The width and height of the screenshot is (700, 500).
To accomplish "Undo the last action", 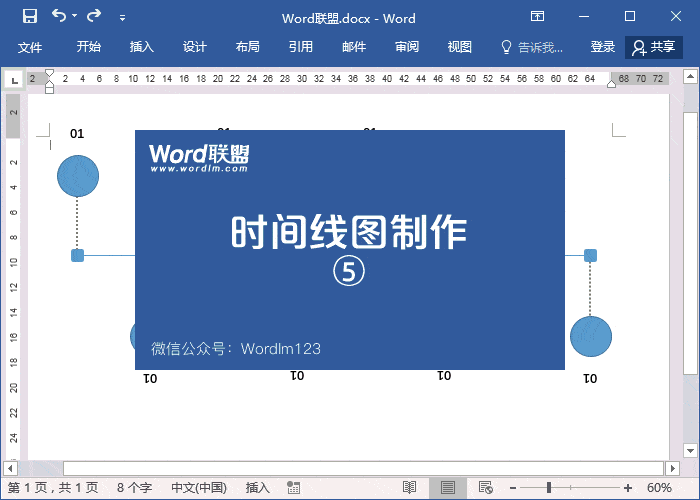I will (59, 16).
